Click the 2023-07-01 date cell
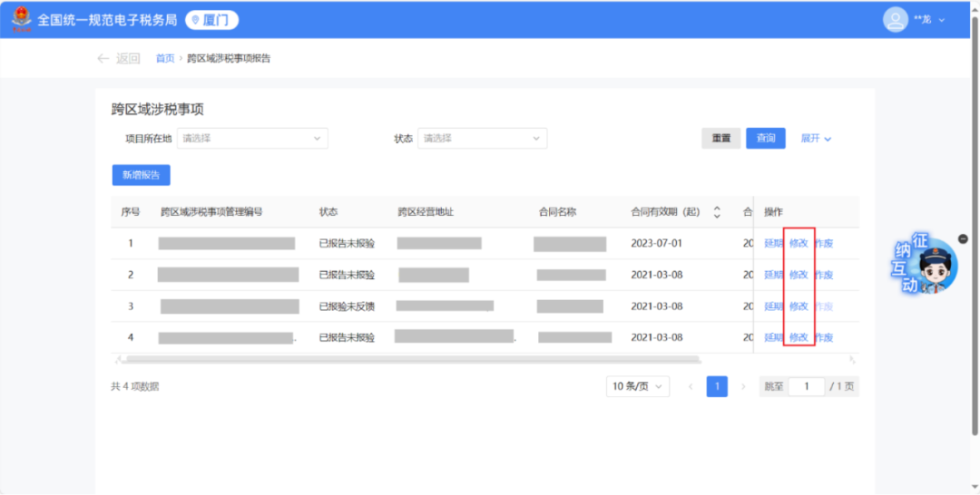980x495 pixels. click(657, 244)
